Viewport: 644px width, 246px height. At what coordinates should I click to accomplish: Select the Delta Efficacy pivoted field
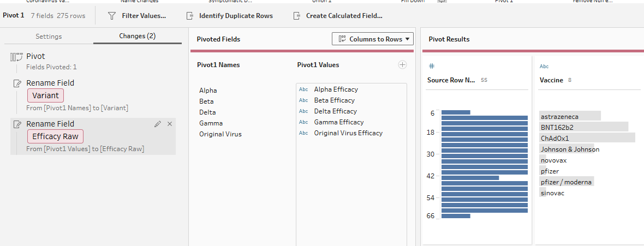click(x=334, y=111)
